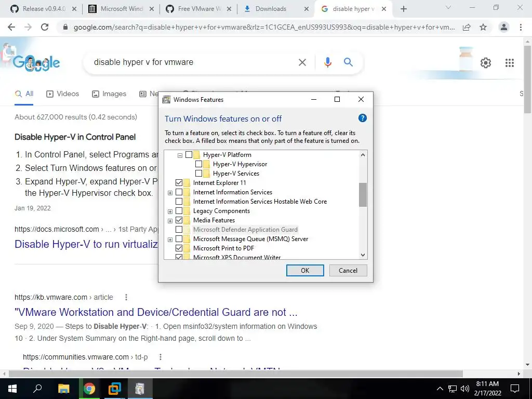Image resolution: width=532 pixels, height=399 pixels.
Task: Open help in Windows Features dialog
Action: click(362, 118)
